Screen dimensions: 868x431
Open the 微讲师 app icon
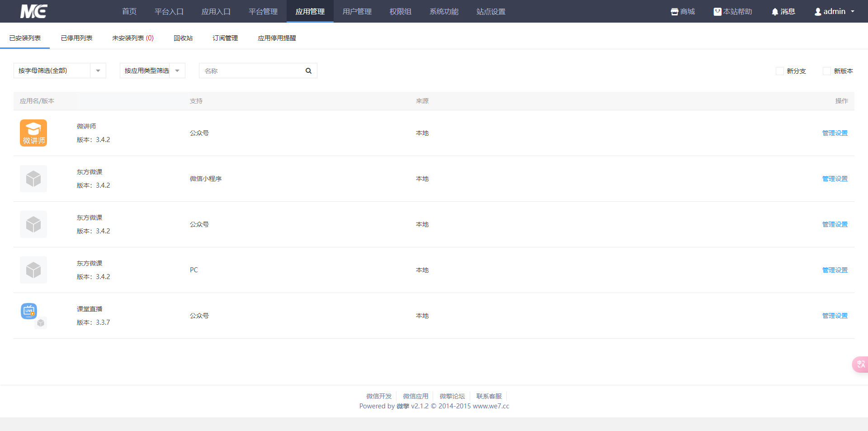point(33,133)
